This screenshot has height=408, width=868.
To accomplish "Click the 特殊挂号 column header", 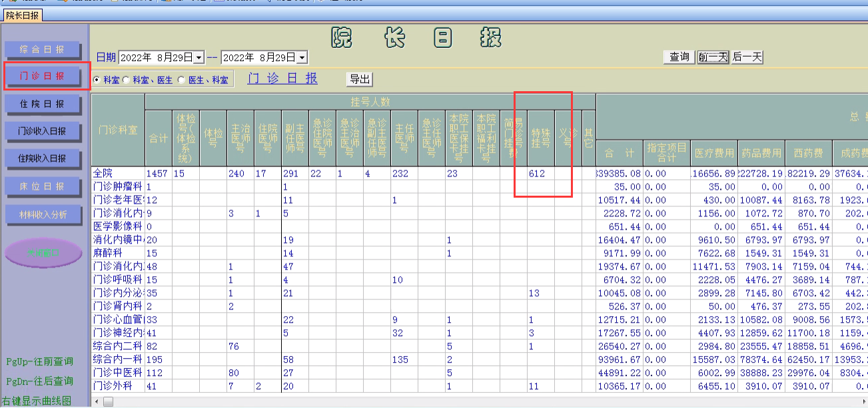I will point(540,138).
